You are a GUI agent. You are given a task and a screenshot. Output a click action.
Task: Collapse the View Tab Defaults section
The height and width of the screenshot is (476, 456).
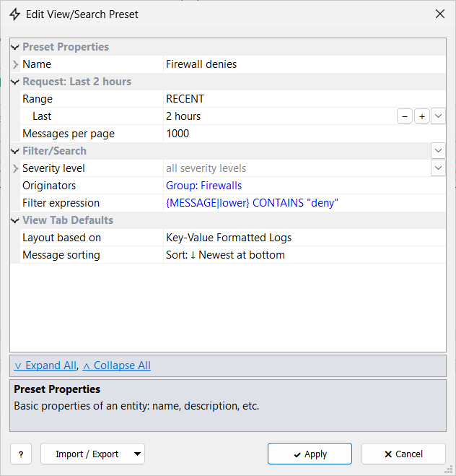15,220
